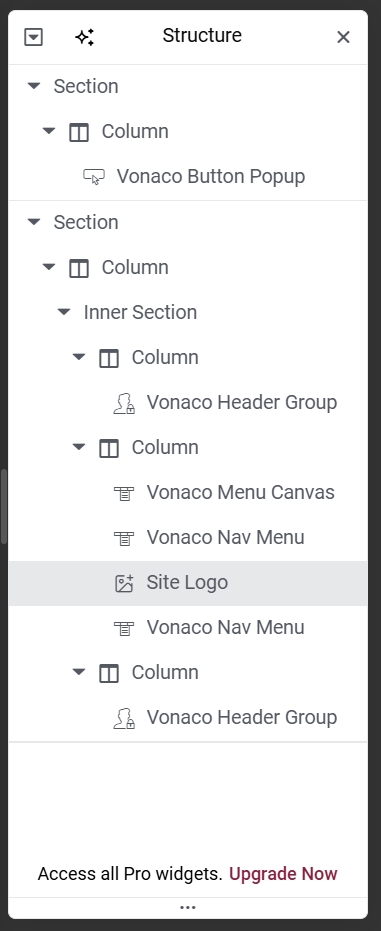Viewport: 381px width, 931px height.
Task: Click the three-dot handle at panel bottom
Action: (x=188, y=908)
